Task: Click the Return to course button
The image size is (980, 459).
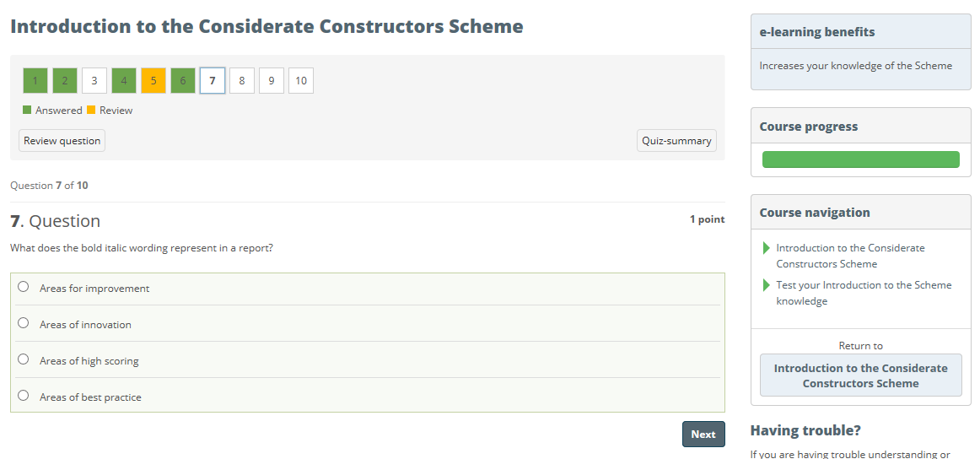Action: (860, 375)
